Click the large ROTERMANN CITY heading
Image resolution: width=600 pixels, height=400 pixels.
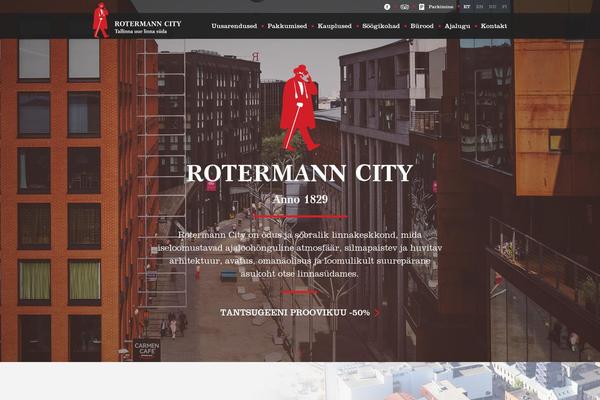point(300,173)
